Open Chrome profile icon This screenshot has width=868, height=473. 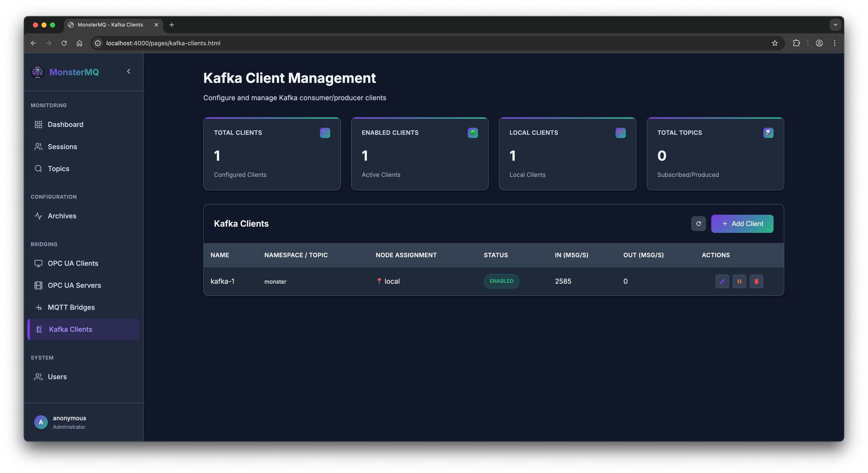819,43
